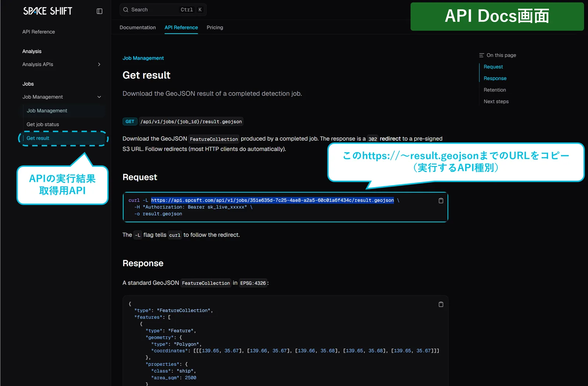Click the Get result page heading
The width and height of the screenshot is (588, 386).
[146, 75]
